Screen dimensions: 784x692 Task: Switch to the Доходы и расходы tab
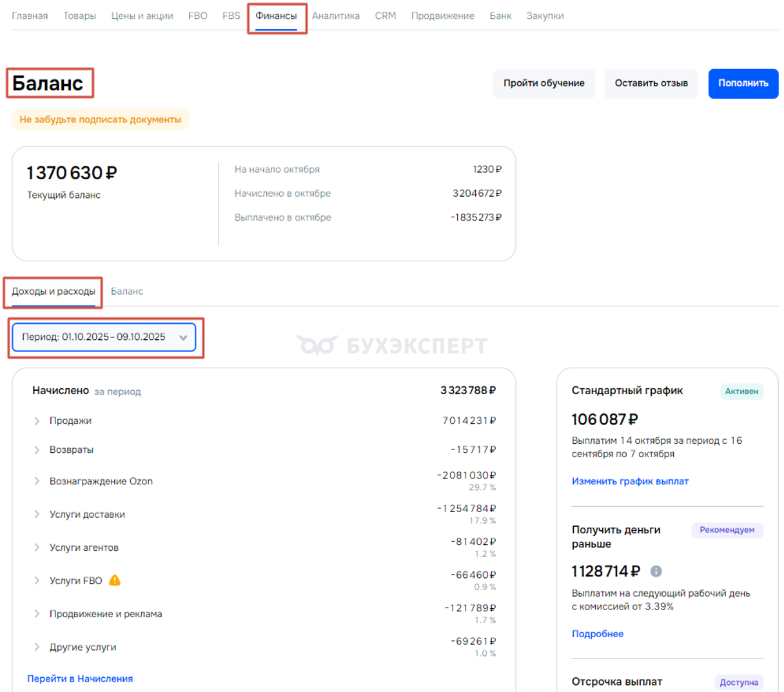54,292
